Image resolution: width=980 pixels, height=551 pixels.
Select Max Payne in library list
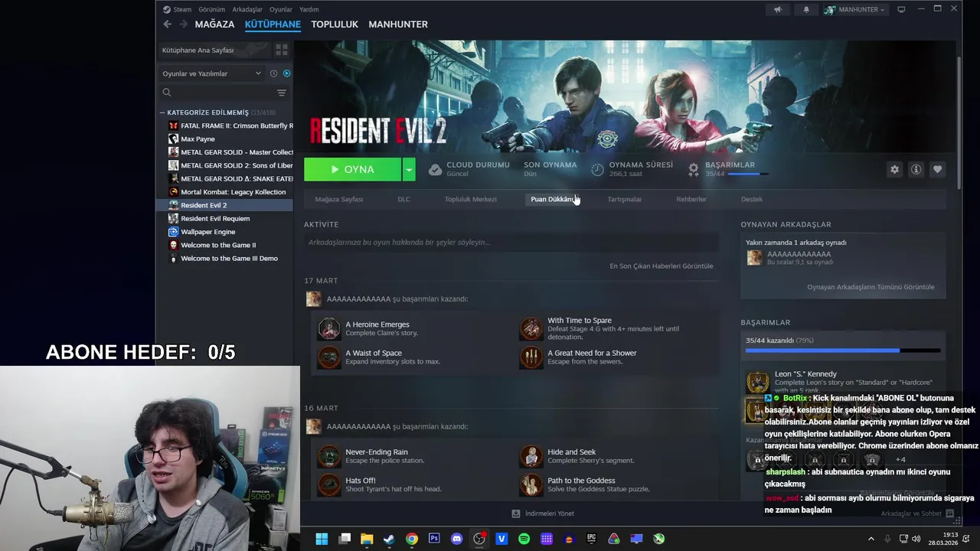[198, 139]
